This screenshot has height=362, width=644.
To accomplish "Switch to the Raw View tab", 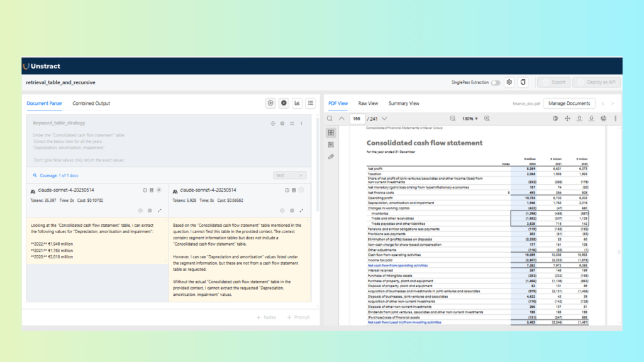I will [x=368, y=103].
